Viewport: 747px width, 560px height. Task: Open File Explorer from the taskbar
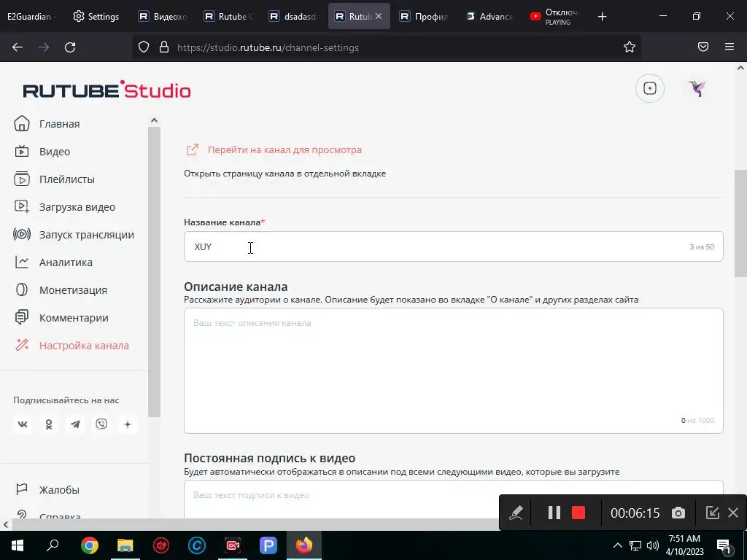point(125,545)
